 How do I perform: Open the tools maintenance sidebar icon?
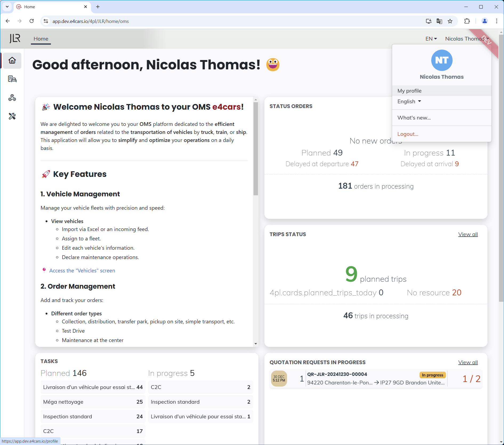tap(12, 116)
